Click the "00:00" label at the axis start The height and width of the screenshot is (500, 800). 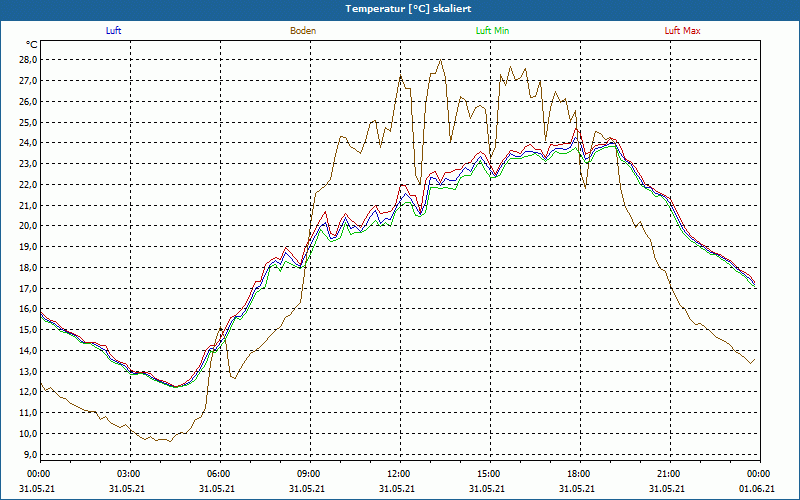pyautogui.click(x=40, y=474)
